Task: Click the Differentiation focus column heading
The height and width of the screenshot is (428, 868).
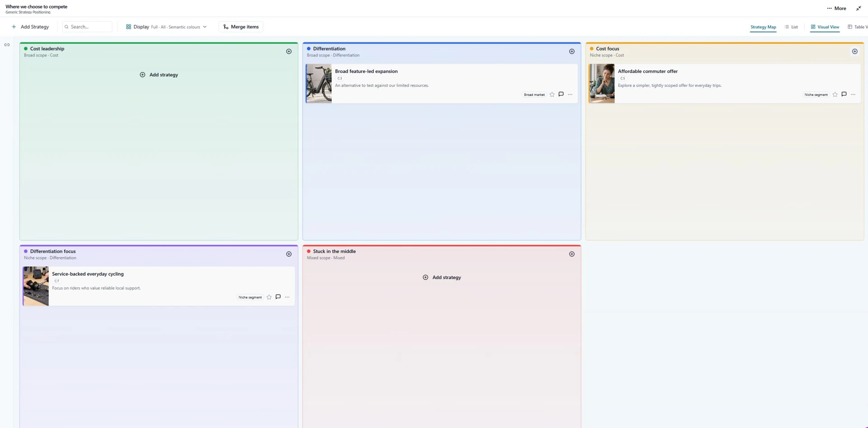Action: tap(53, 251)
